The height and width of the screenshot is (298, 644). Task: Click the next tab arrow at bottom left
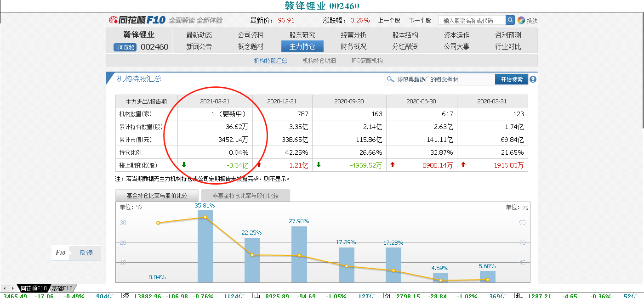pyautogui.click(x=12, y=288)
